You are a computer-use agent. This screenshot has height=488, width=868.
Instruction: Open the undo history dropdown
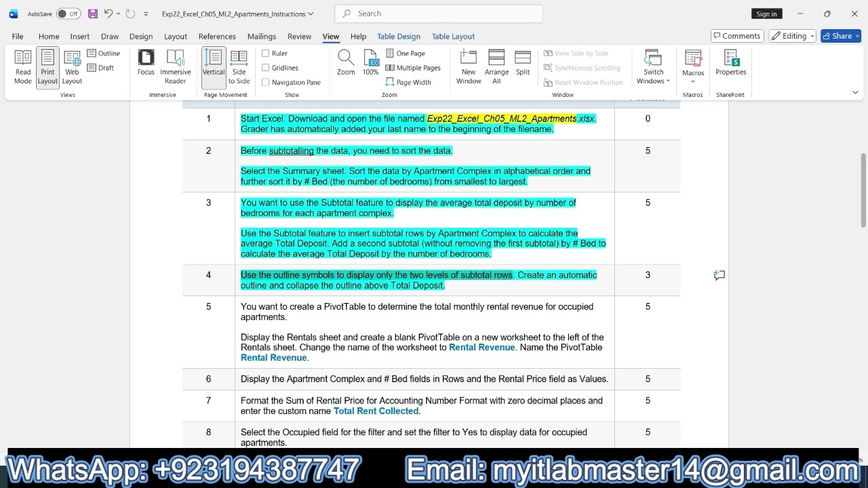[118, 14]
